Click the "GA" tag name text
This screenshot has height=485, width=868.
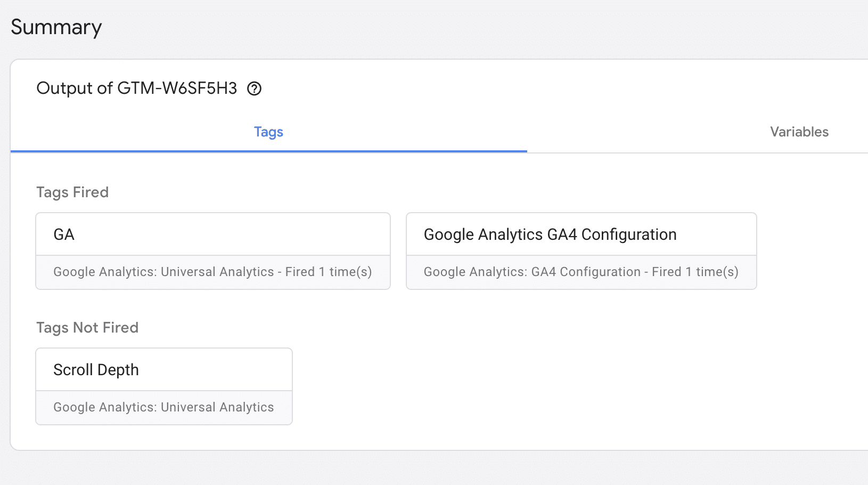pyautogui.click(x=64, y=235)
